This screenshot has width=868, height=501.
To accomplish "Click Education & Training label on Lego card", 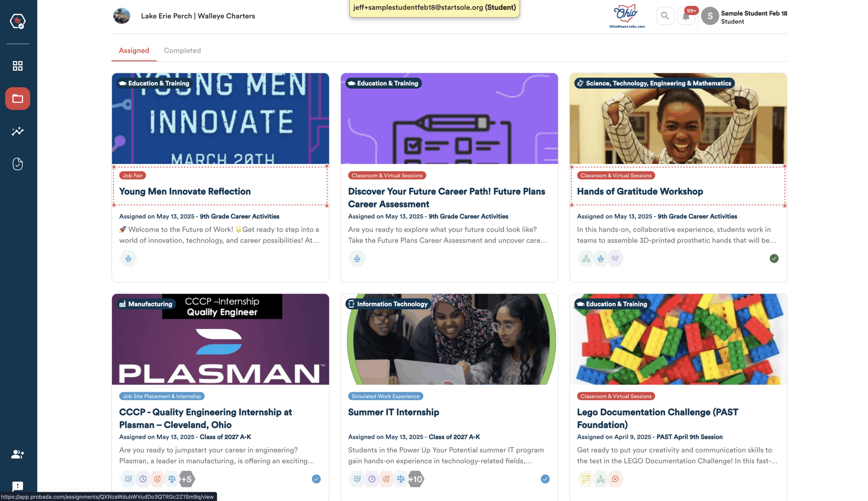I will pyautogui.click(x=612, y=304).
